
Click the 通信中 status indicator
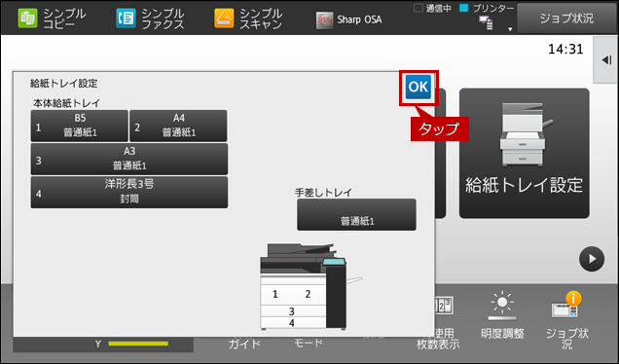433,9
